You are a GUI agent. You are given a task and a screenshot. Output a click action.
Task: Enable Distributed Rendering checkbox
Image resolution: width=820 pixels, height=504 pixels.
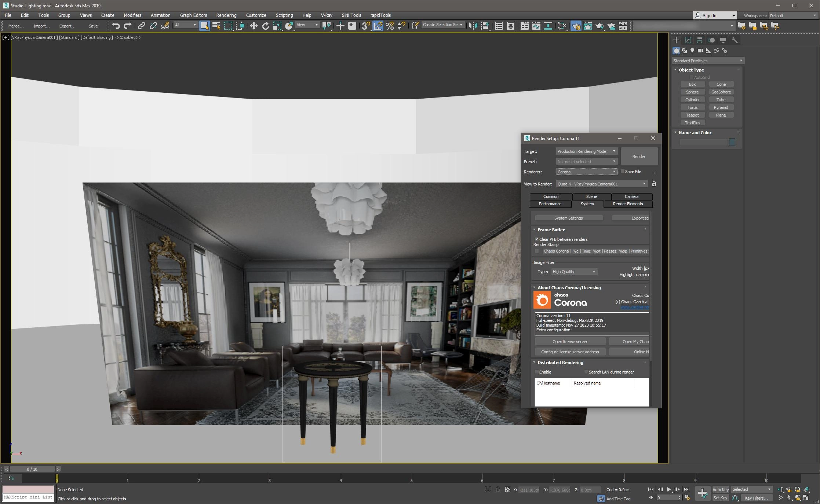pos(536,372)
